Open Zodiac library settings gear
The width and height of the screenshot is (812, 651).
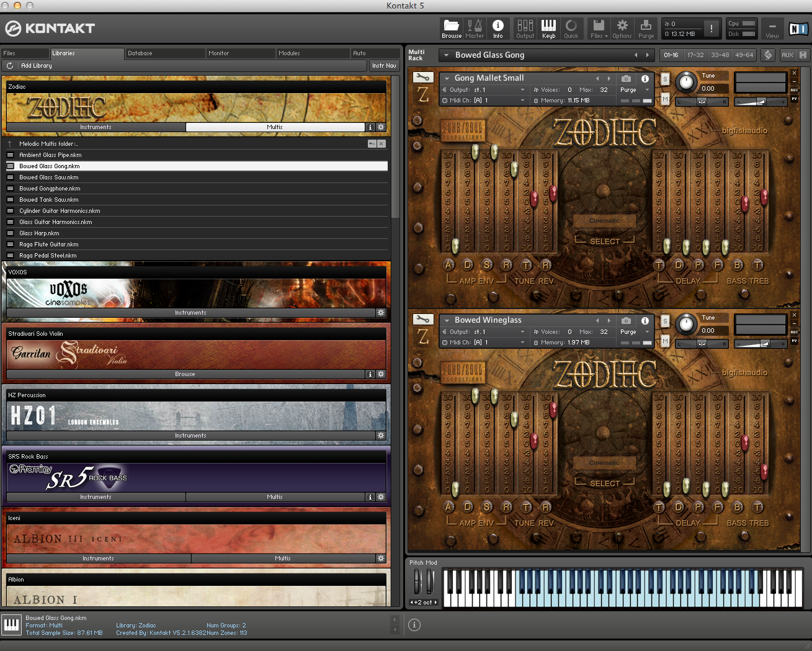pos(381,127)
